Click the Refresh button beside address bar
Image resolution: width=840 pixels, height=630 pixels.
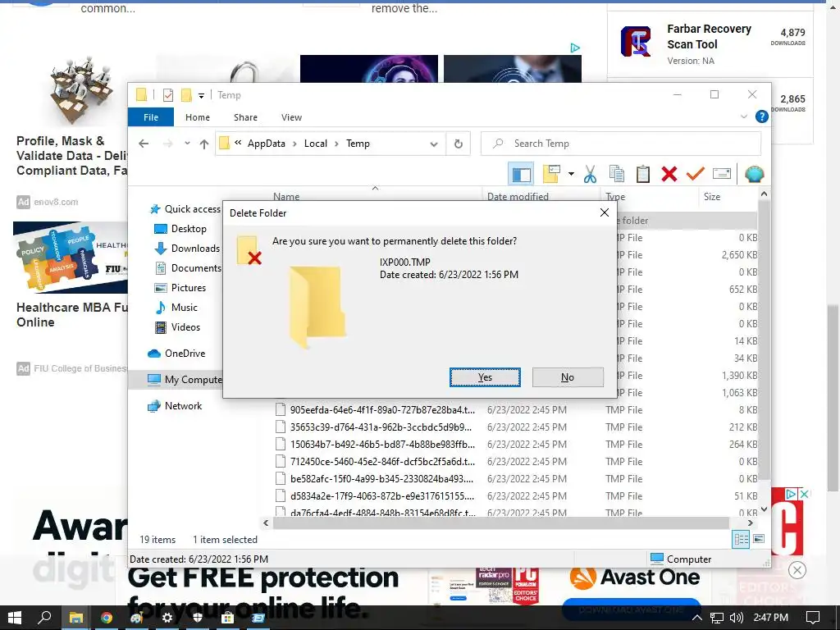pyautogui.click(x=458, y=144)
